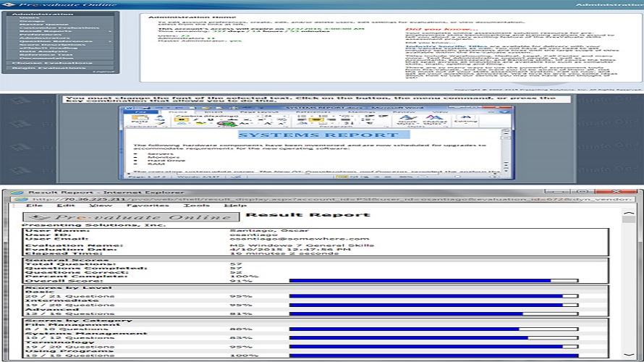Open Preferences in Administration sidebar

[x=41, y=35]
